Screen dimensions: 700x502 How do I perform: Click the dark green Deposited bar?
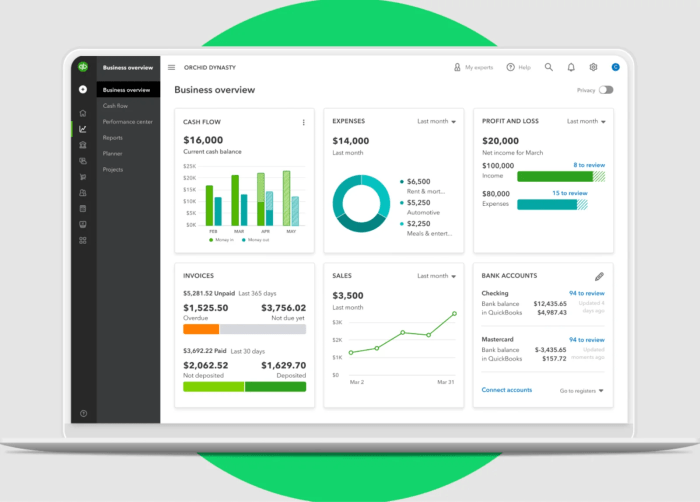pyautogui.click(x=275, y=387)
